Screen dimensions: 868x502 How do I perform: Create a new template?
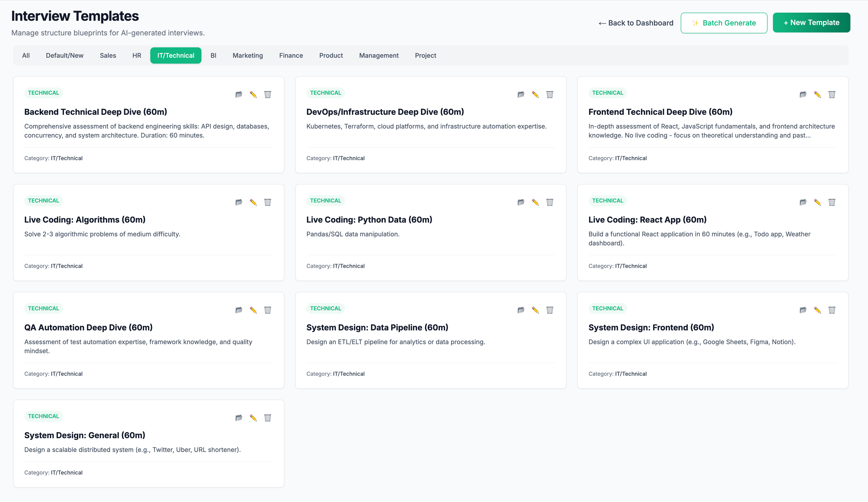tap(811, 22)
